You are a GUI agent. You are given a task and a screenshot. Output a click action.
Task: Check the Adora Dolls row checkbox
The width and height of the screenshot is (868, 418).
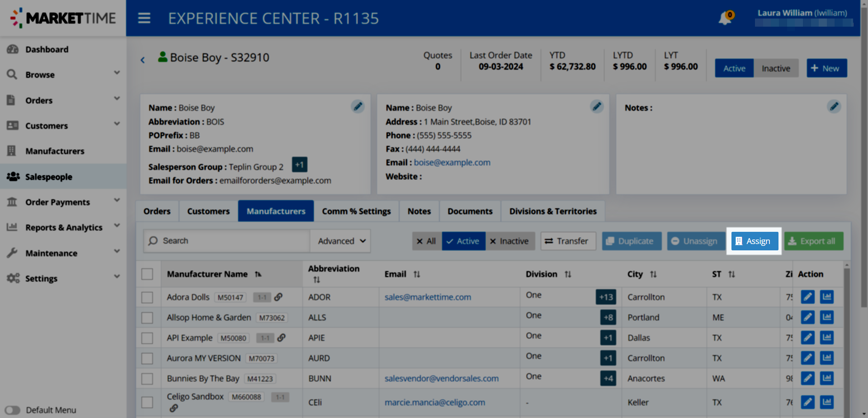[x=147, y=297]
